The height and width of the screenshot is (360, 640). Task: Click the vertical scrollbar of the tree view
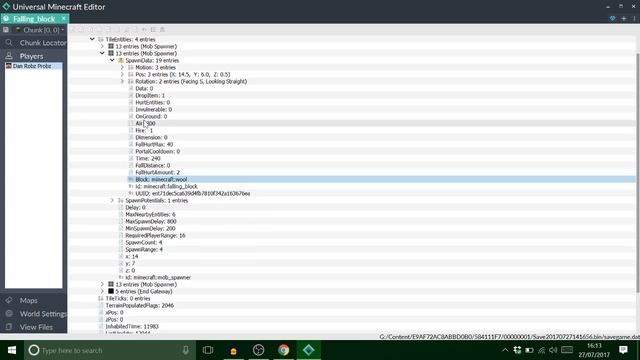638,173
